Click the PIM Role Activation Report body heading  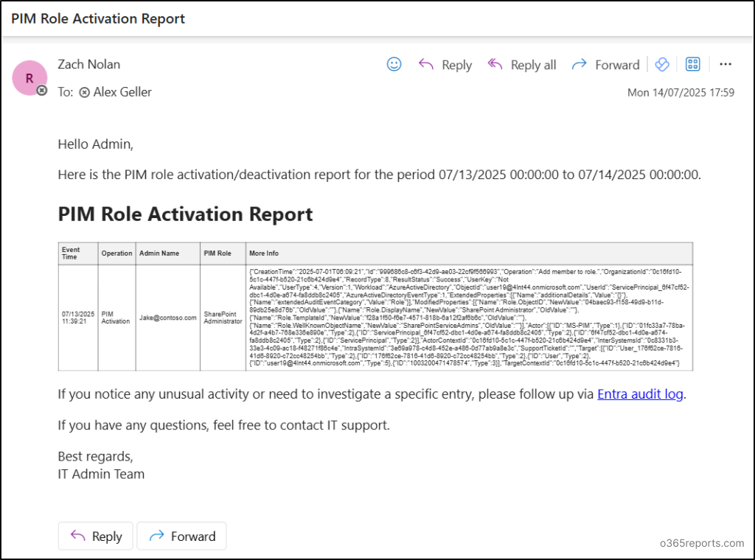pos(185,214)
